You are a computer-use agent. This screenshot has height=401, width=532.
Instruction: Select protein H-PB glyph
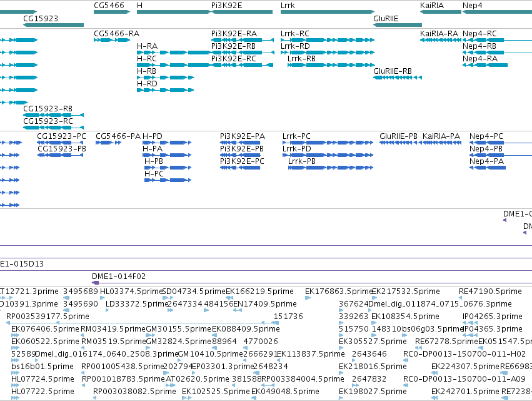[x=168, y=168]
